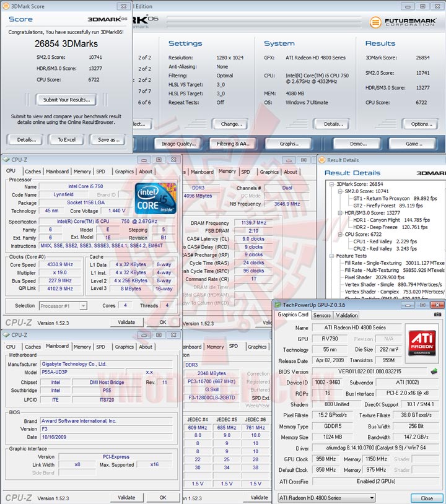The width and height of the screenshot is (446, 504).
Task: Click OK in the CPU-Z Mainboard window
Action: [x=163, y=498]
